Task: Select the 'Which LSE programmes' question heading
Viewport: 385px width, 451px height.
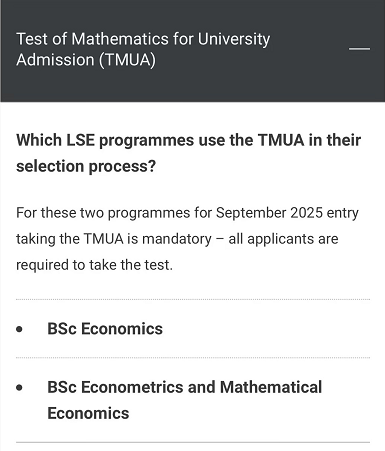Action: (189, 153)
